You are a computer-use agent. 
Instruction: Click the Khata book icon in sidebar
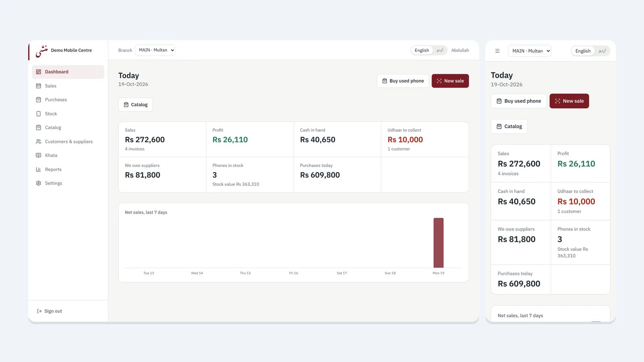pos(39,155)
